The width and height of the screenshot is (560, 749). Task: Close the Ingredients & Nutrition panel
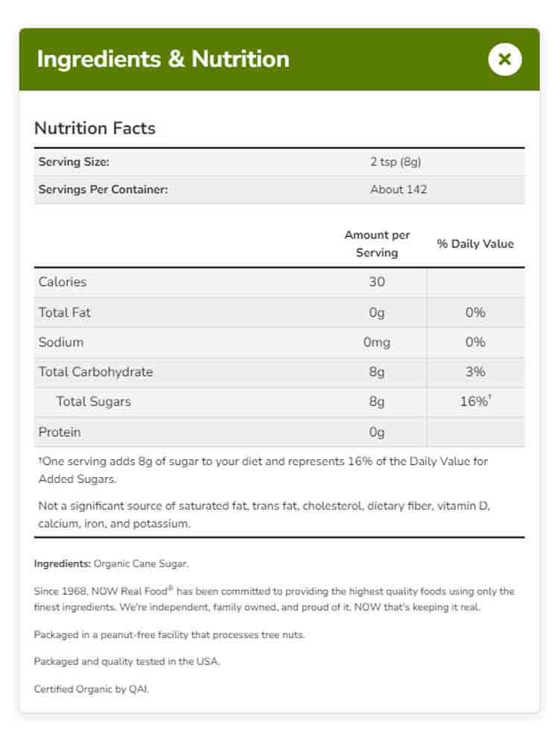tap(504, 59)
